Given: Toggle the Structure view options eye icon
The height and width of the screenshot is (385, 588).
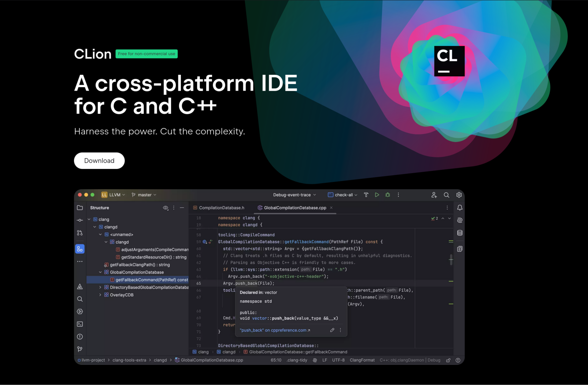Looking at the screenshot, I should [x=166, y=208].
